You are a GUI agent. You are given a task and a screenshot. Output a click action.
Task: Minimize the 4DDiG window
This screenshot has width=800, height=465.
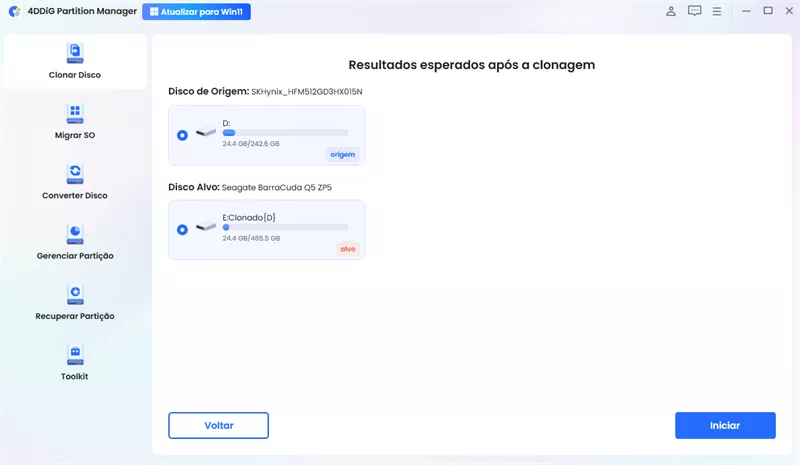click(746, 11)
